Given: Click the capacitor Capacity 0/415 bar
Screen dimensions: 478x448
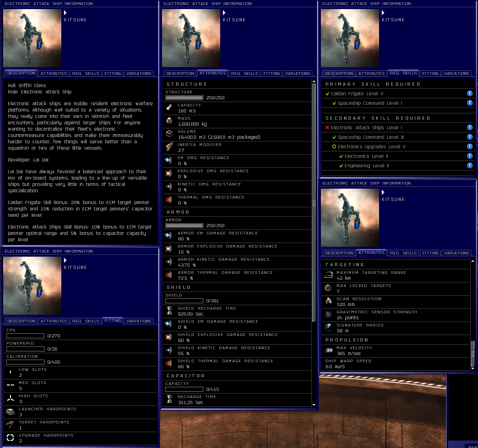Looking at the screenshot, I should click(184, 389).
